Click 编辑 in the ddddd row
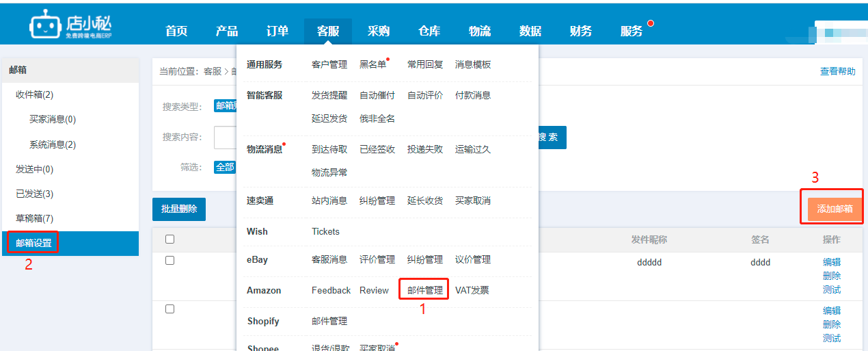Viewport: 868px width, 351px height. [x=832, y=262]
